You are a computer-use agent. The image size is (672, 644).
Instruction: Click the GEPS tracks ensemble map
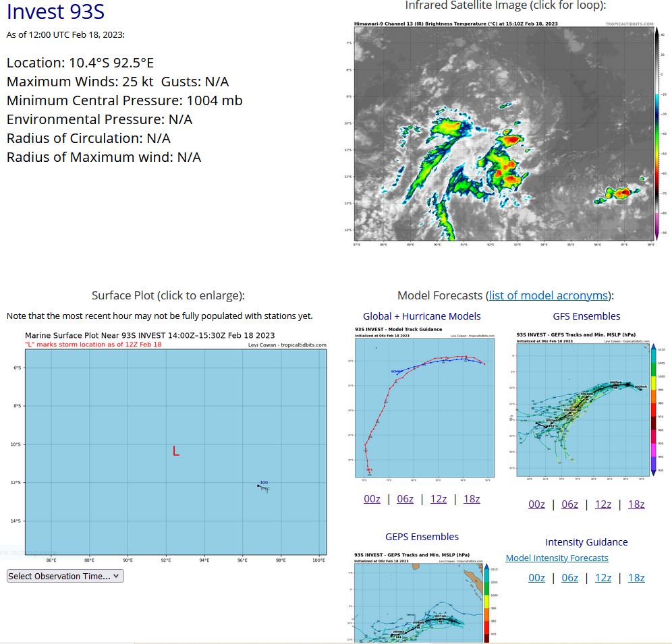click(425, 597)
